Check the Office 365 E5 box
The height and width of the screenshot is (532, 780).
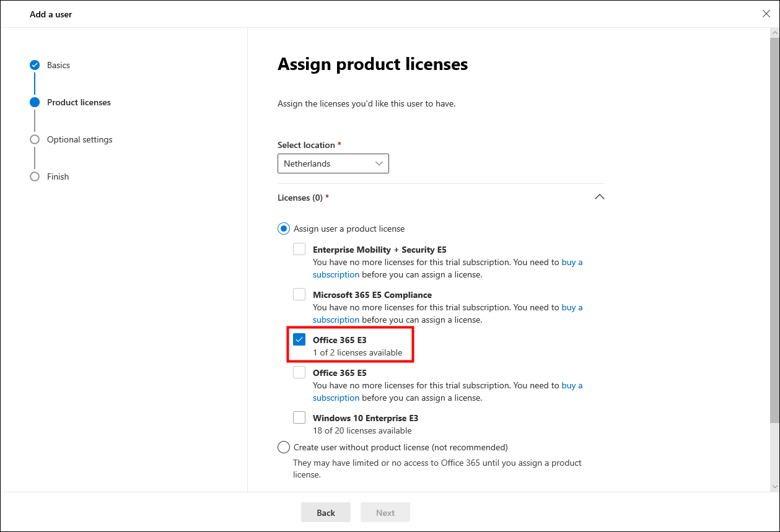coord(299,372)
